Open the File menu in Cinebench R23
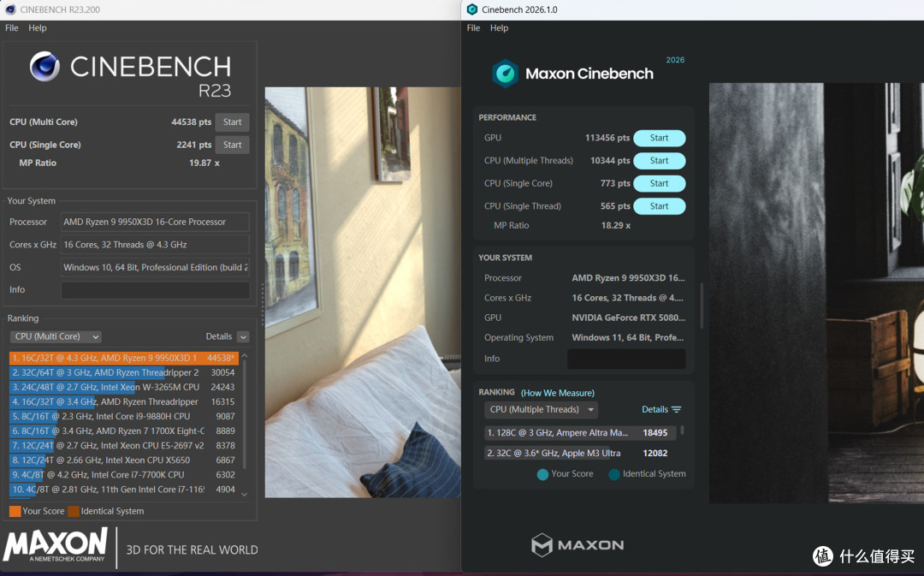Image resolution: width=924 pixels, height=576 pixels. [12, 27]
